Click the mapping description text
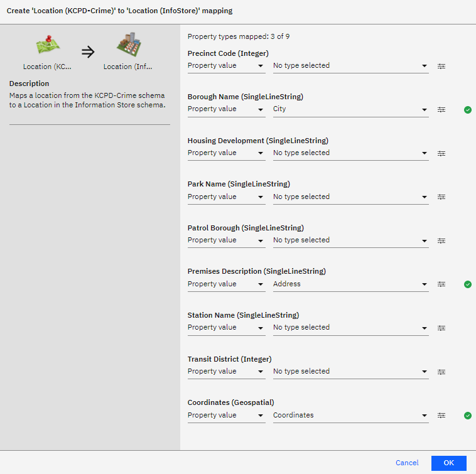Screen dimensions: 476x474 click(x=87, y=100)
